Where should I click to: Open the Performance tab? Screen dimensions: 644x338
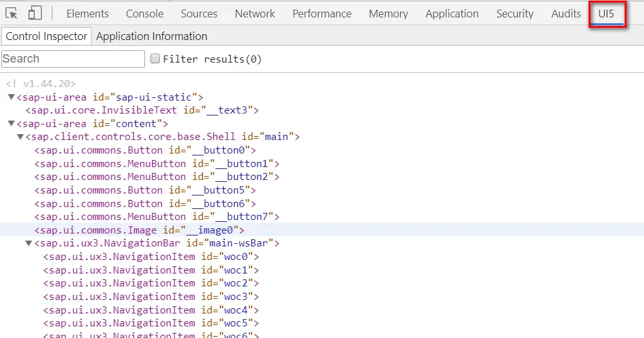tap(322, 14)
